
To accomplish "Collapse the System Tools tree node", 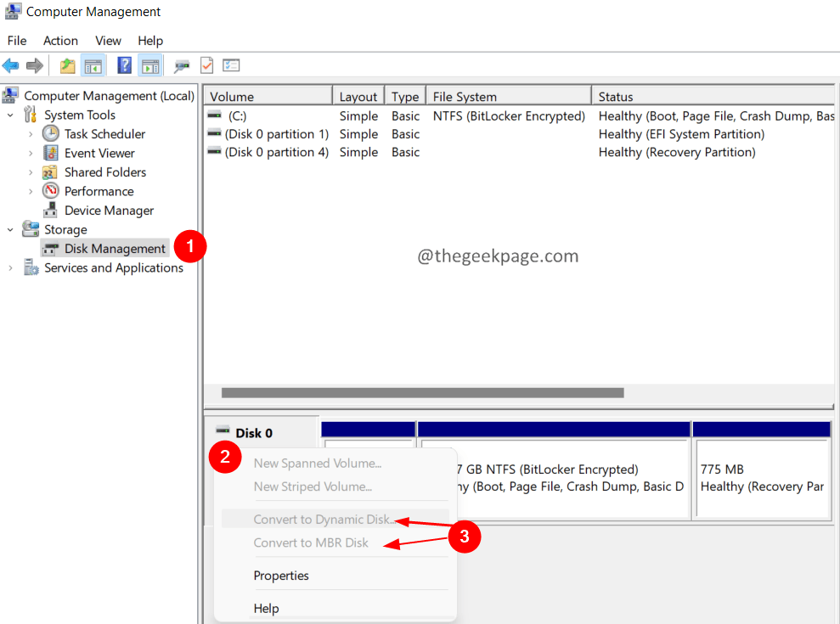I will click(x=10, y=115).
